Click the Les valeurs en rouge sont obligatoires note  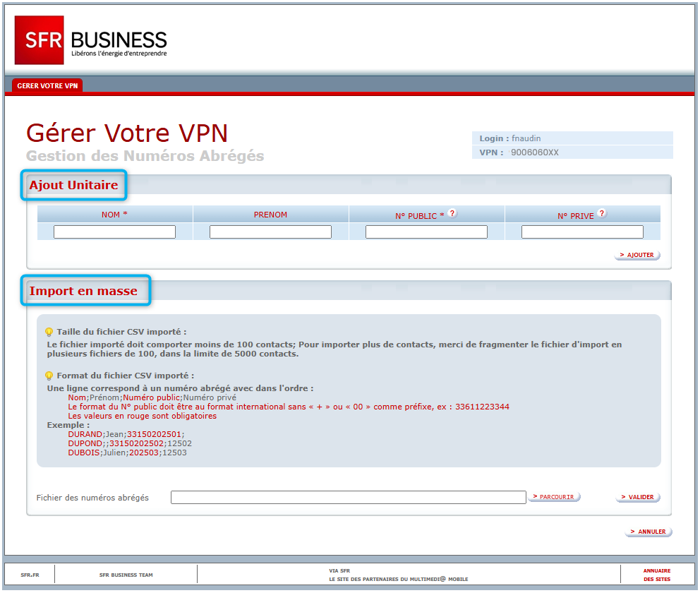142,417
